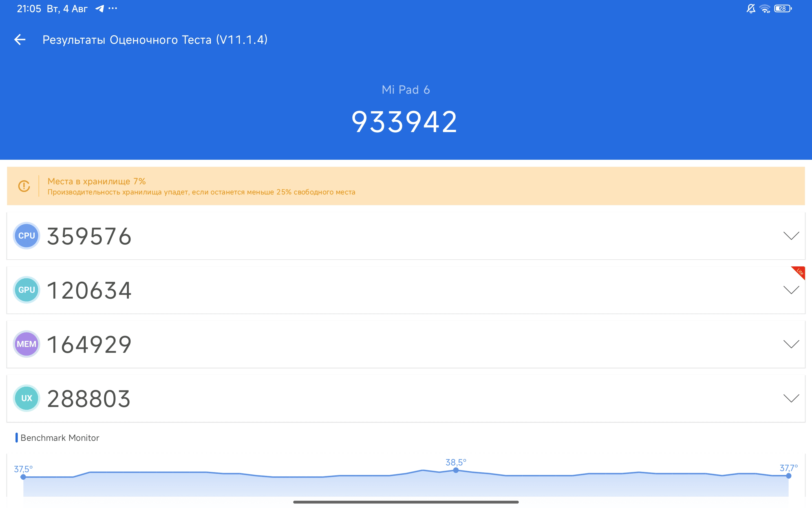Tap the Mi Pad 6 device name
Screen dimensions: 812x508
[x=406, y=90]
